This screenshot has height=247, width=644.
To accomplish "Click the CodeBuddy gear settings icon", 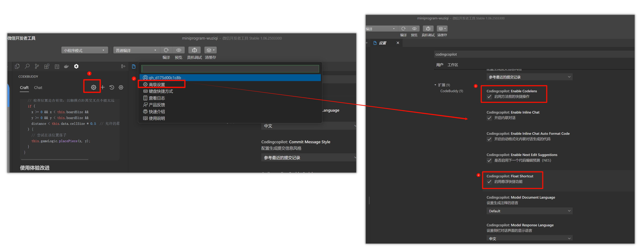I will [x=94, y=87].
